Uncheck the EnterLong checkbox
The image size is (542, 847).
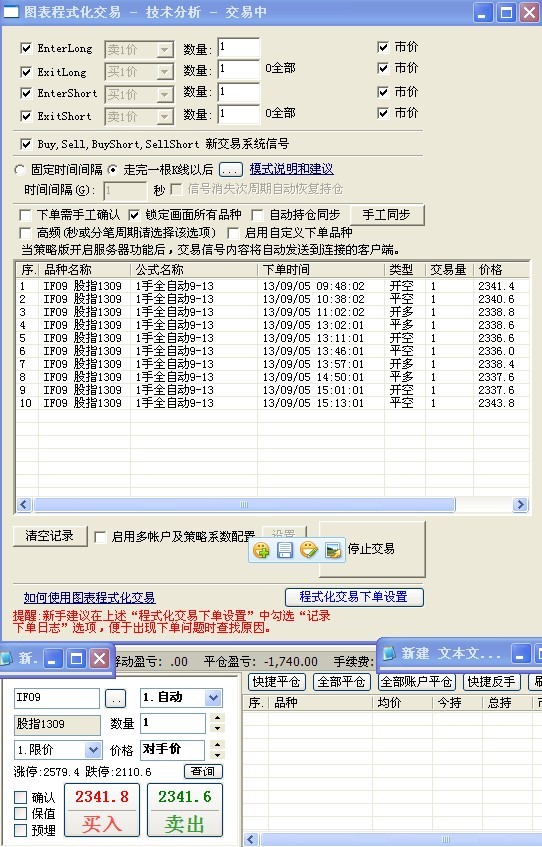[25, 48]
